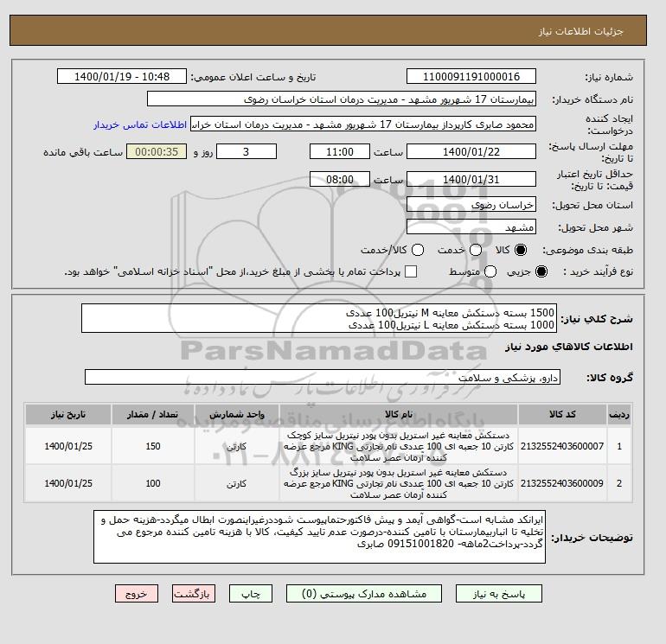Screen dimensions: 666x644
Task: Click the countdown timer 00:00:35
Action: click(157, 151)
